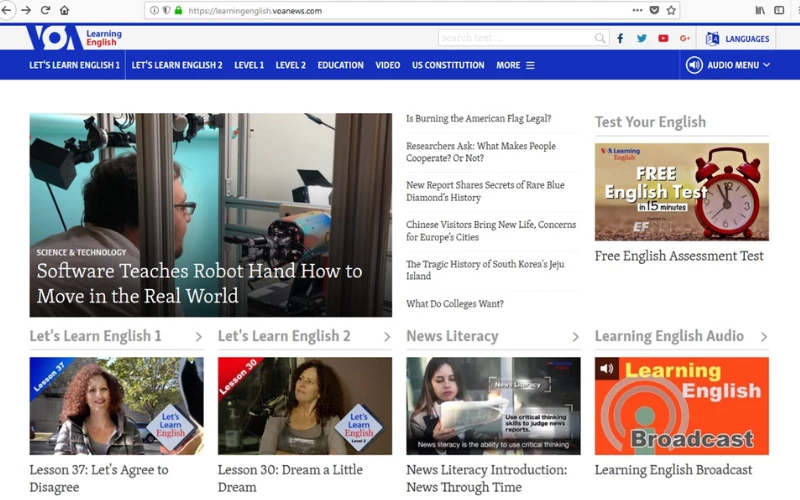The image size is (800, 500).
Task: Expand the News Literacy section arrow
Action: click(x=575, y=337)
